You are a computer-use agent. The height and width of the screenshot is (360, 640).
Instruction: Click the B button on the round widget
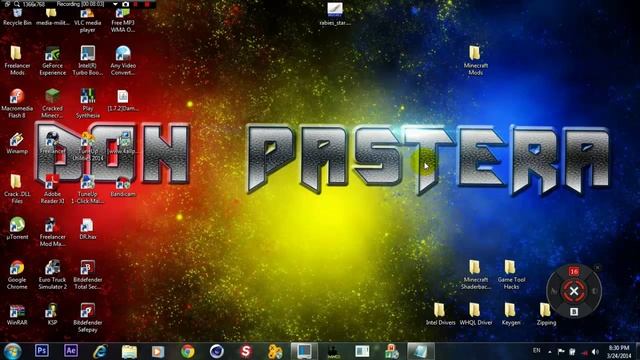[574, 312]
